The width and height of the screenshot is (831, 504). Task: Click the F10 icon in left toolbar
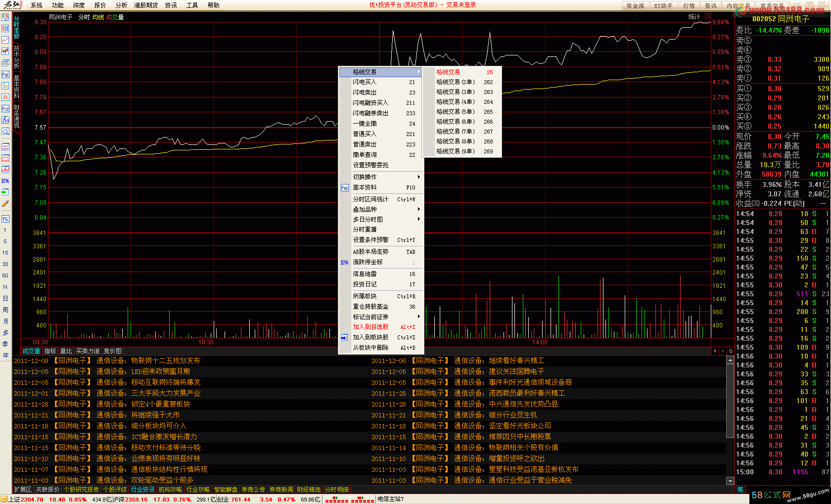[5, 74]
